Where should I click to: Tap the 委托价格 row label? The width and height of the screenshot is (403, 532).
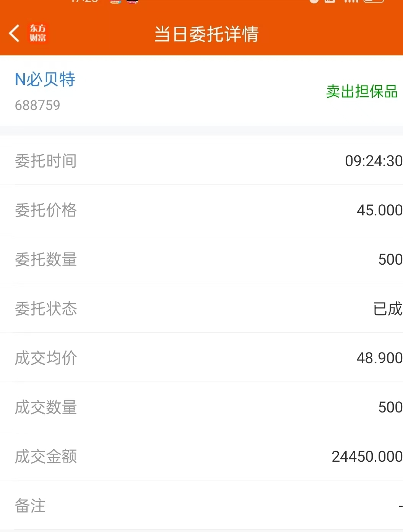tap(46, 210)
